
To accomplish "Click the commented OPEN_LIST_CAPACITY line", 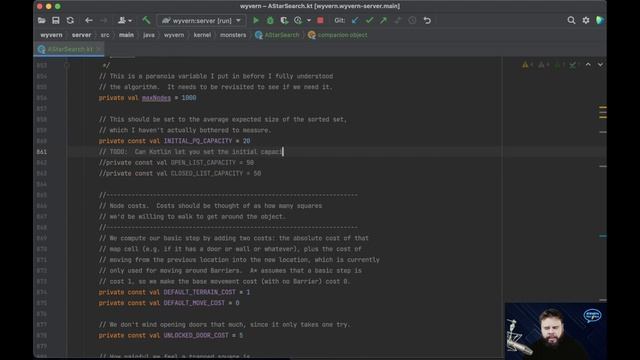I will tap(176, 163).
